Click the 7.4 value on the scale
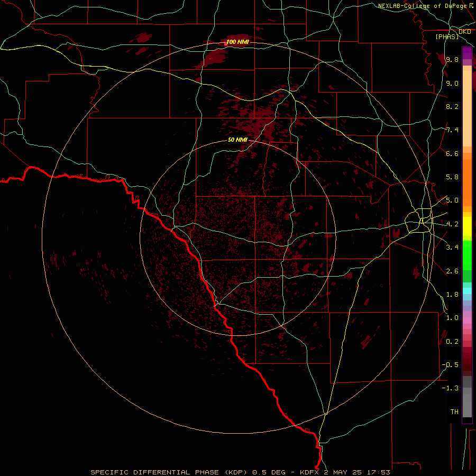476x476 pixels. click(452, 130)
